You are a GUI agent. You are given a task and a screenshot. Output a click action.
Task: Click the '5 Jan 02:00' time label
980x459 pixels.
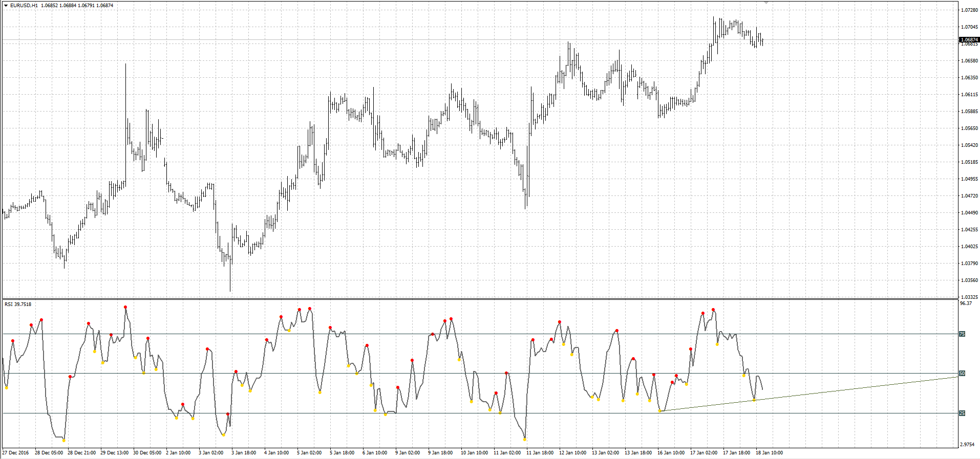[309, 453]
